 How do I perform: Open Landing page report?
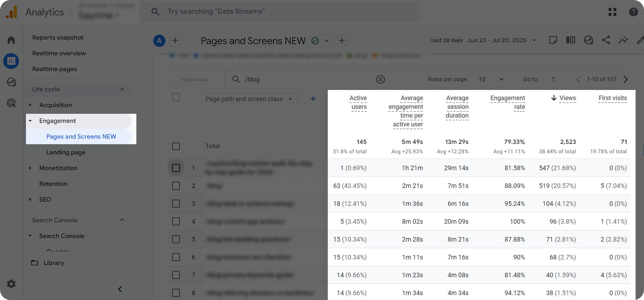[66, 152]
